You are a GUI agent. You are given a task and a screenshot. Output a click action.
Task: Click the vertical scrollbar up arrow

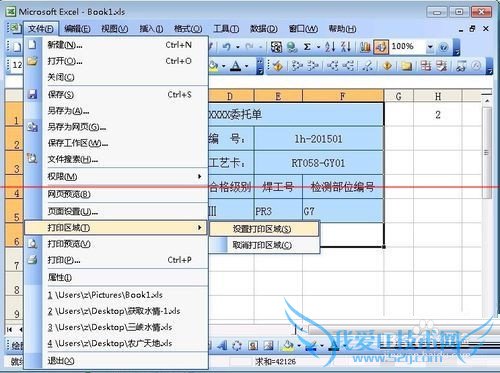(x=487, y=100)
